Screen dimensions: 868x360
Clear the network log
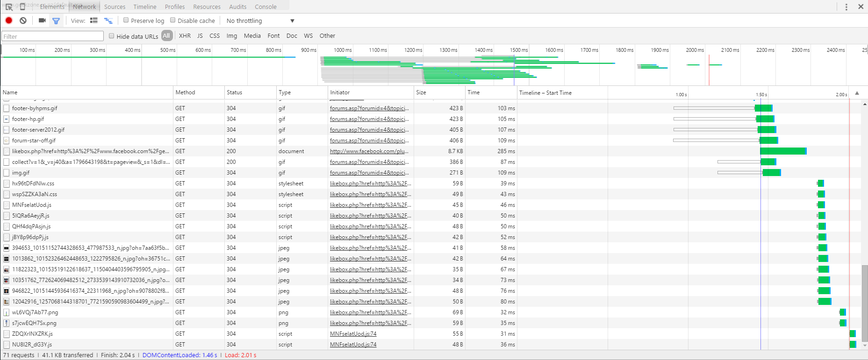point(23,21)
